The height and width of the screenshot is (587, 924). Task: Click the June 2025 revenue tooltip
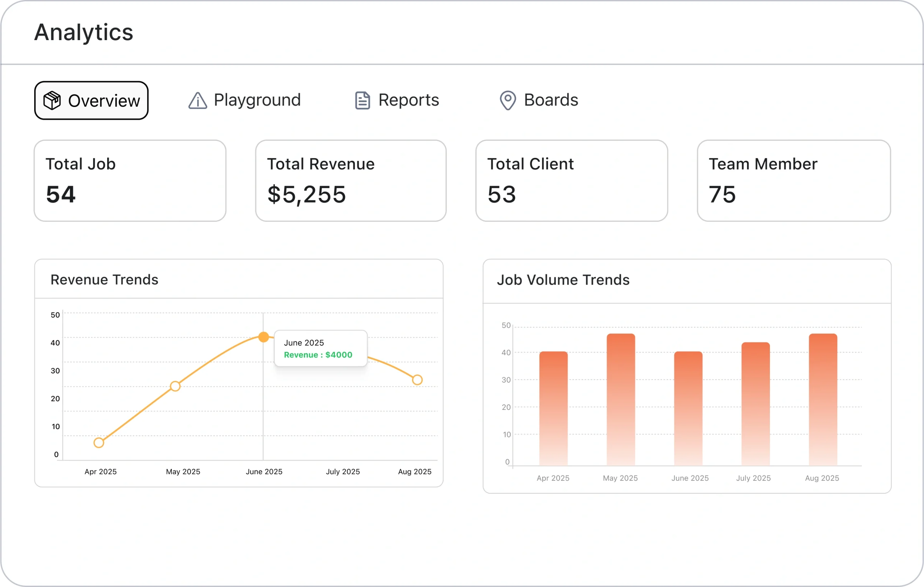pyautogui.click(x=321, y=349)
